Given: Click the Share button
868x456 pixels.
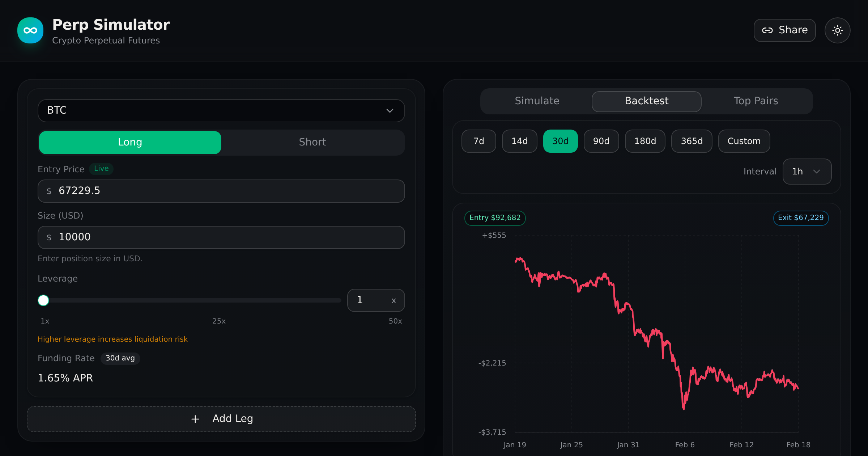Looking at the screenshot, I should click(784, 30).
